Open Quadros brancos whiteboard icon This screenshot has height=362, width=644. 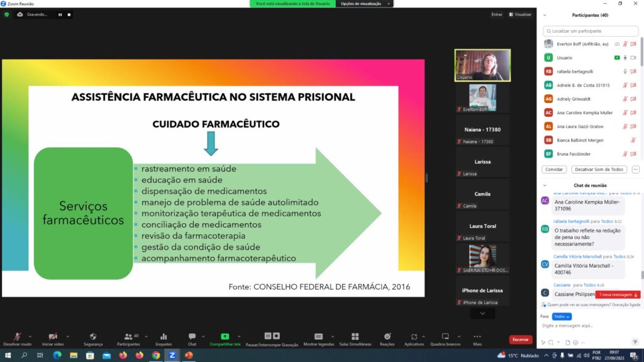tap(445, 336)
